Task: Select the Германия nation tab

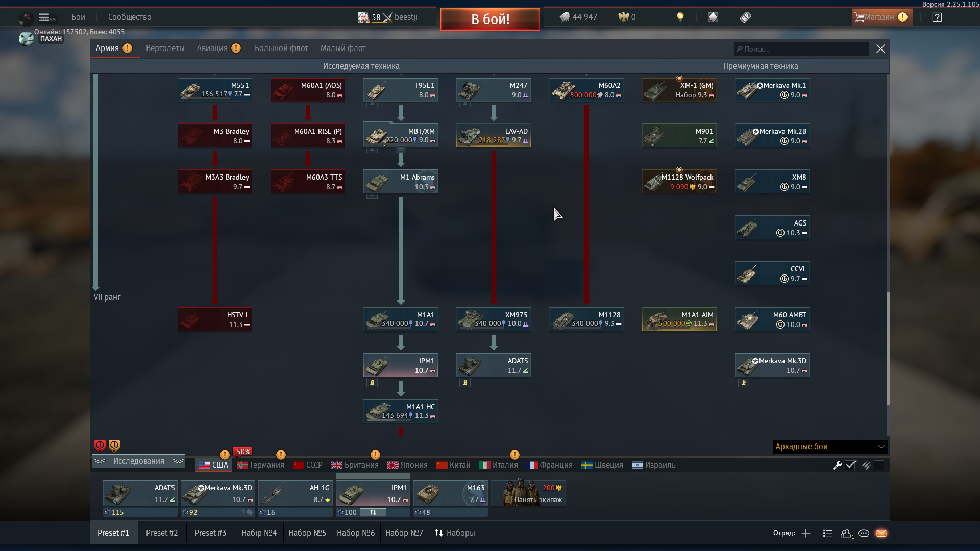Action: pyautogui.click(x=260, y=465)
